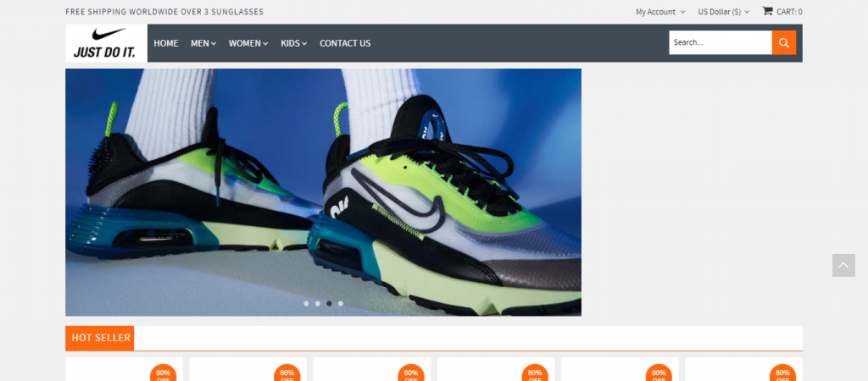Select the third carousel dot
Screen dimensions: 868x381
329,304
